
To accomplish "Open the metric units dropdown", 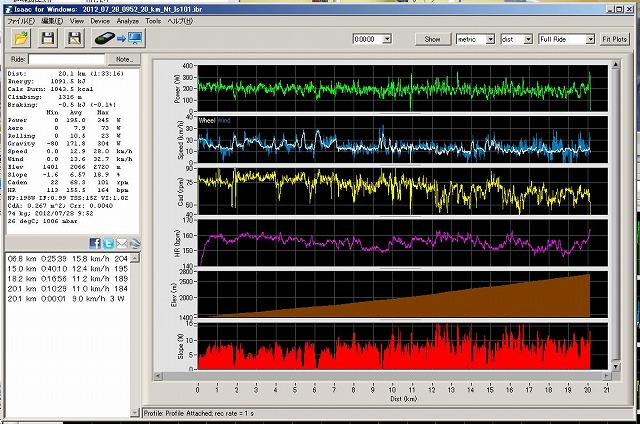I will [474, 40].
